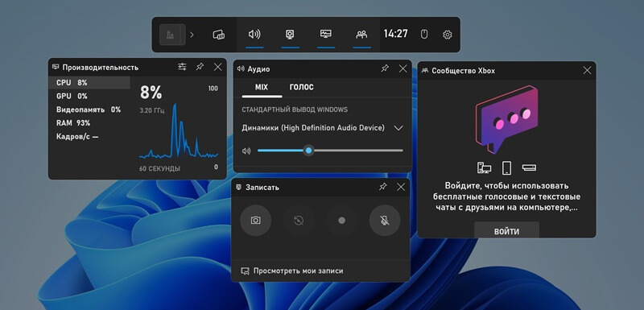Click the gallery icon next to Просмотреть мои записи
Screen dimensions: 644x310
click(246, 271)
